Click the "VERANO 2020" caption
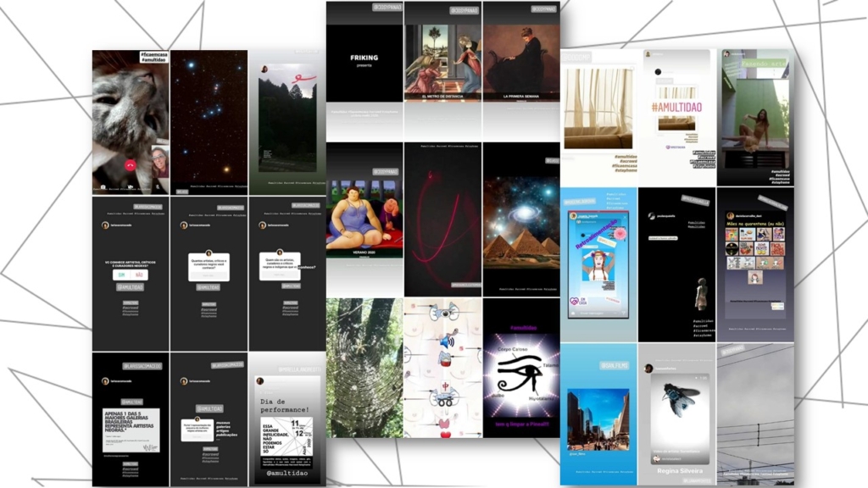868x488 pixels. [364, 252]
